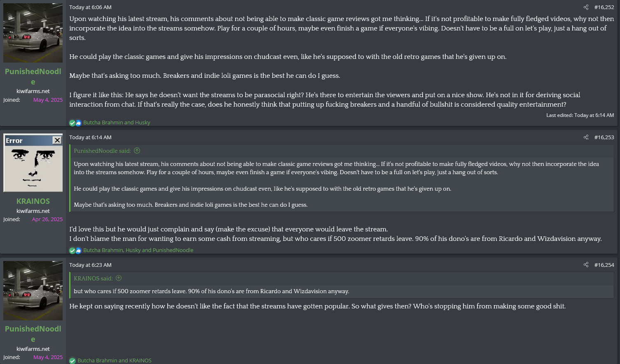Screen dimensions: 620x364
Task: Click 'Today at 6:14 AM' post timestamp
Action: (90, 137)
